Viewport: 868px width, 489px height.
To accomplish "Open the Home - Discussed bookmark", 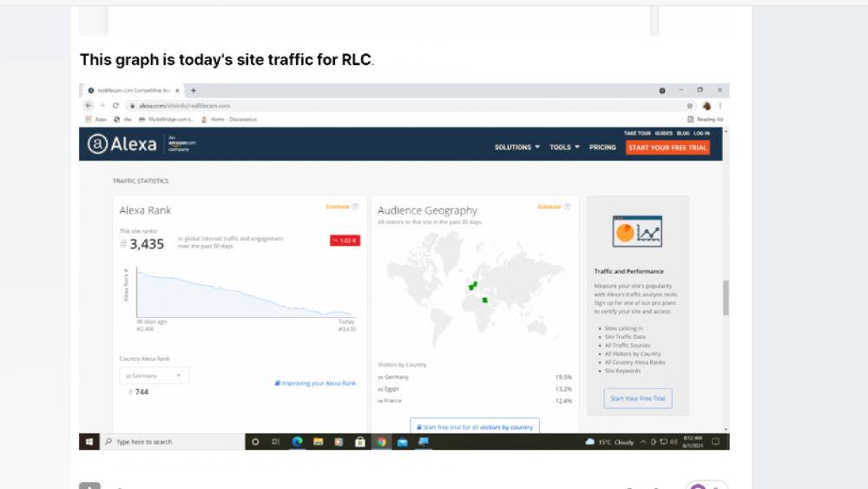I will [x=229, y=119].
